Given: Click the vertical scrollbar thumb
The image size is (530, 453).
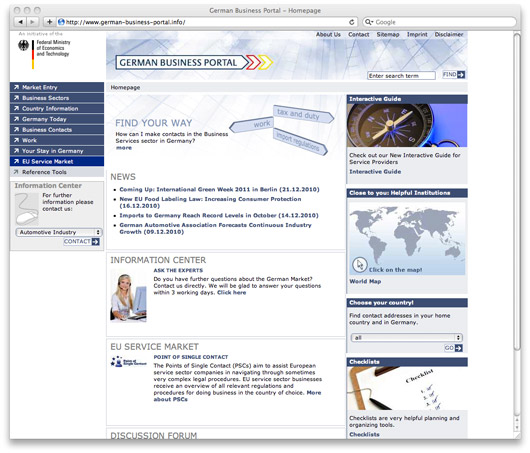Looking at the screenshot, I should tap(517, 193).
